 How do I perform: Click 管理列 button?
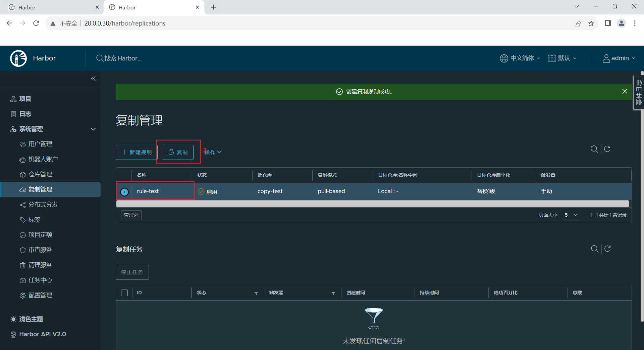point(131,215)
